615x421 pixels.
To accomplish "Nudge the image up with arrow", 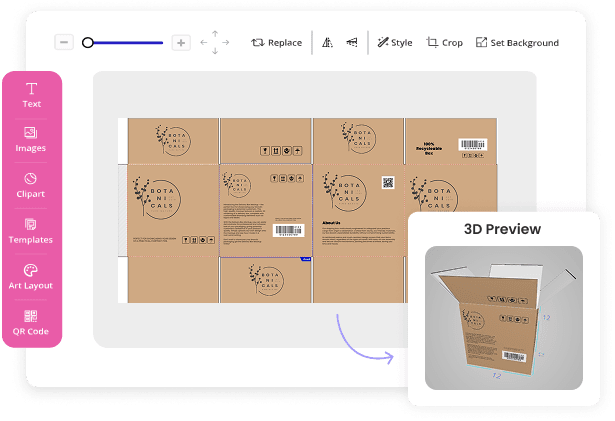I will point(215,34).
